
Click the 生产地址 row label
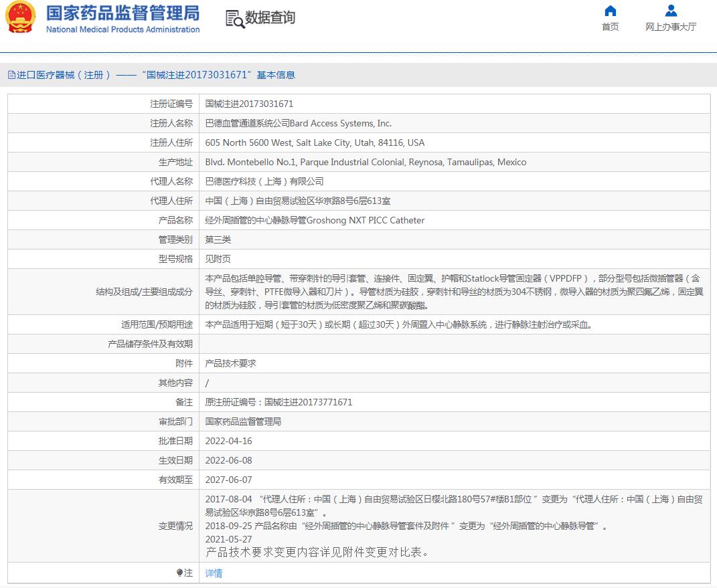click(x=175, y=162)
